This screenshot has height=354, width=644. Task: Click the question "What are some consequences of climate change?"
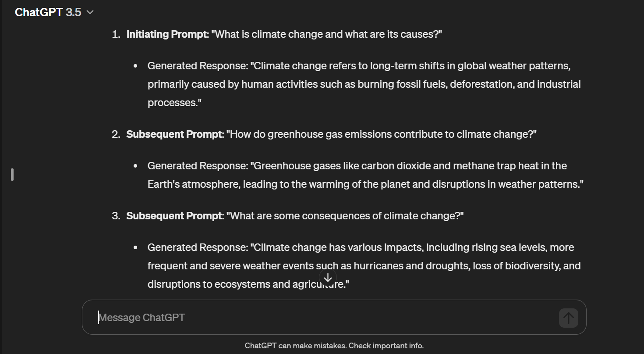(345, 216)
